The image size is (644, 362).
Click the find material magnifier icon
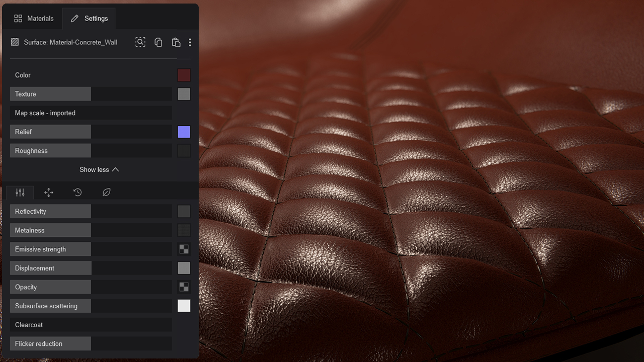140,42
